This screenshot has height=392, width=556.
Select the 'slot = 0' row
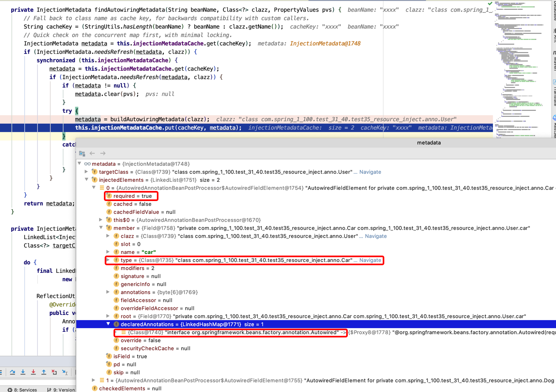[316, 244]
